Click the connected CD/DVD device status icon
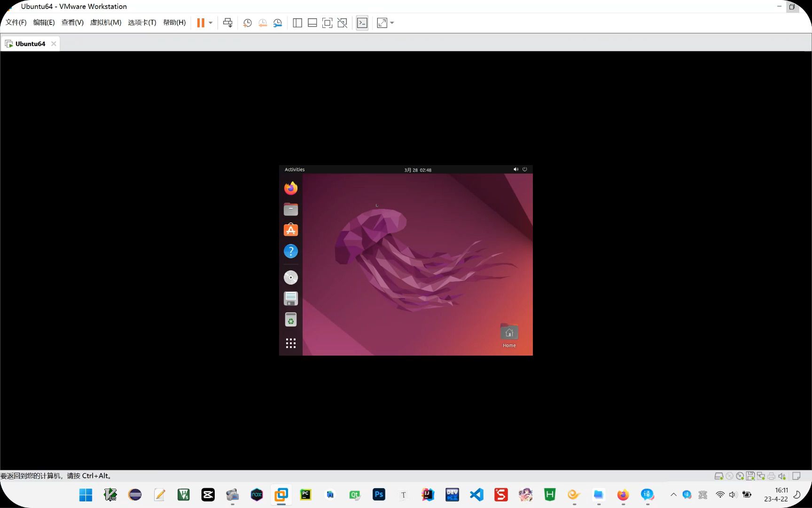 pyautogui.click(x=740, y=476)
